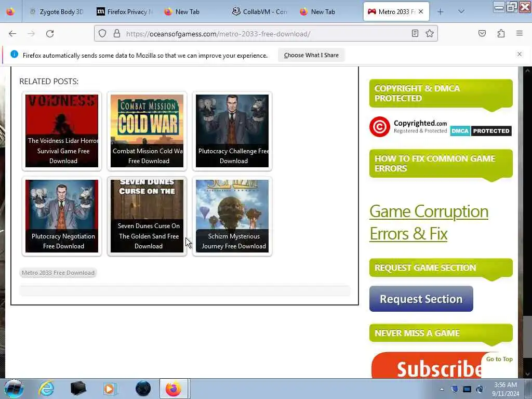Click the Never Miss A Game header
532x399 pixels.
pyautogui.click(x=441, y=333)
